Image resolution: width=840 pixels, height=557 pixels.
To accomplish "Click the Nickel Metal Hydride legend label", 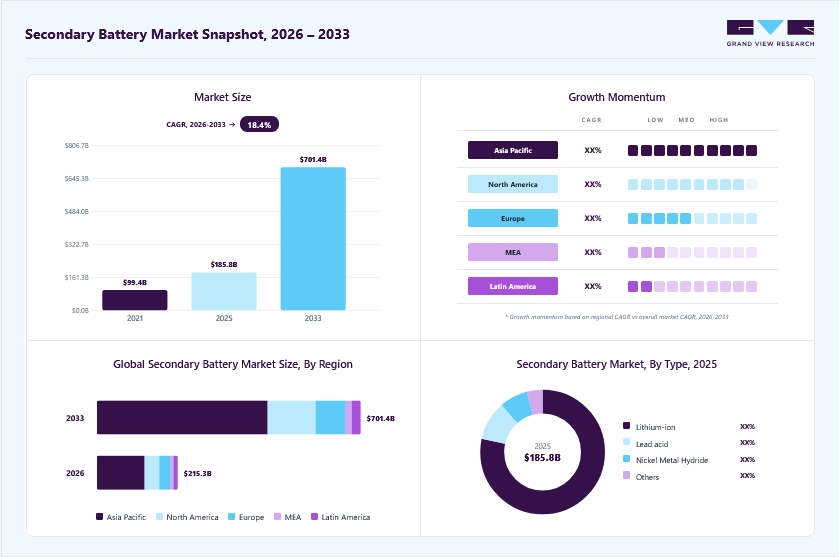I will pyautogui.click(x=672, y=460).
